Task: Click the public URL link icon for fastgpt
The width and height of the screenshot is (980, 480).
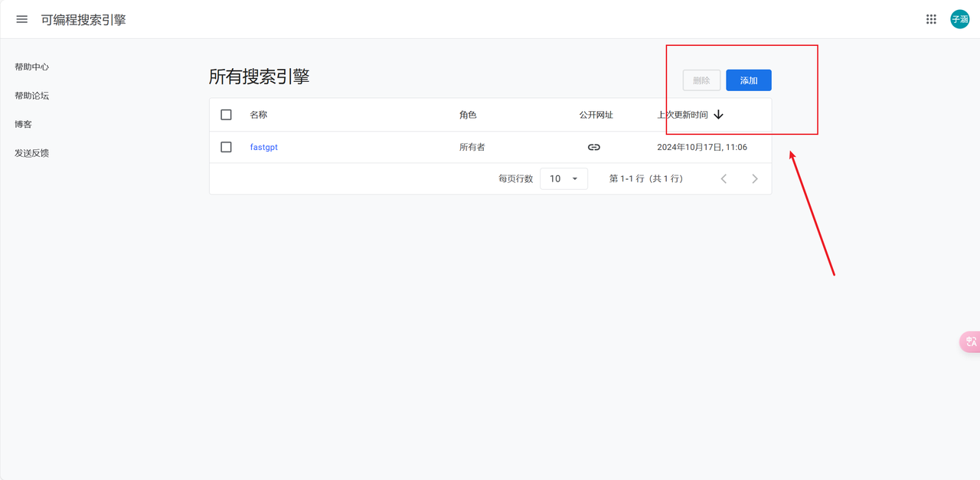Action: (593, 147)
